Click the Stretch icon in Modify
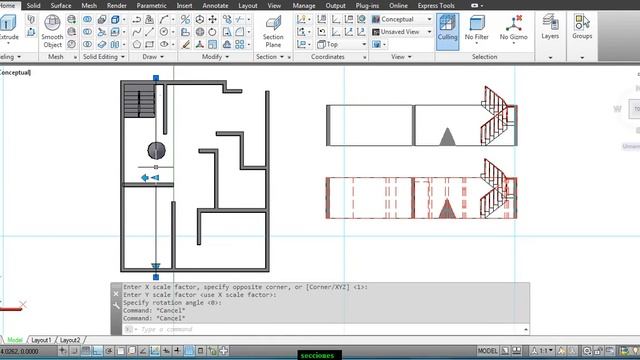Screen dimensions: 640x360 tap(227, 32)
